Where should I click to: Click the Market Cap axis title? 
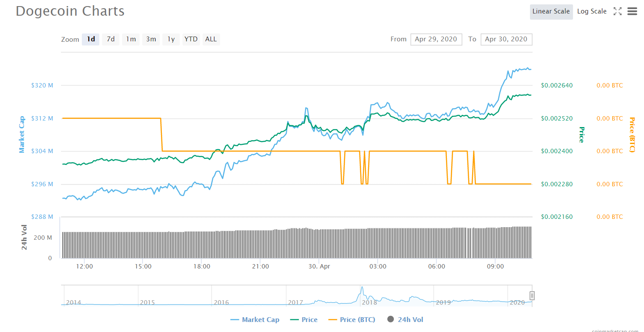(x=22, y=134)
